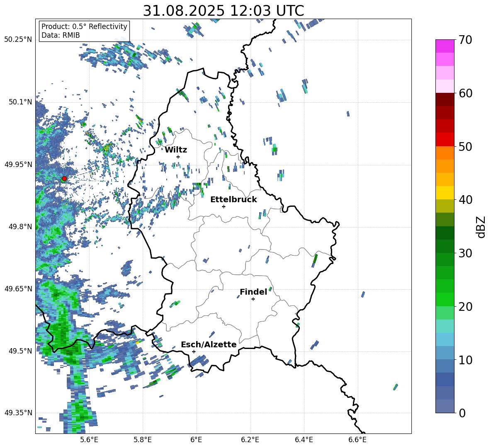Image resolution: width=491 pixels, height=448 pixels.
Task: Click the 6.2°E longitude tick label
Action: (x=250, y=440)
